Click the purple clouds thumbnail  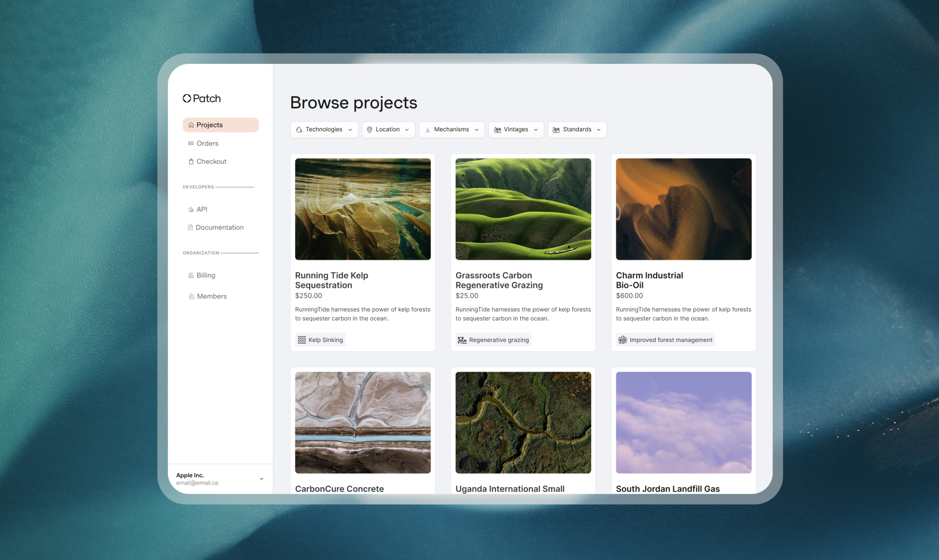(684, 423)
